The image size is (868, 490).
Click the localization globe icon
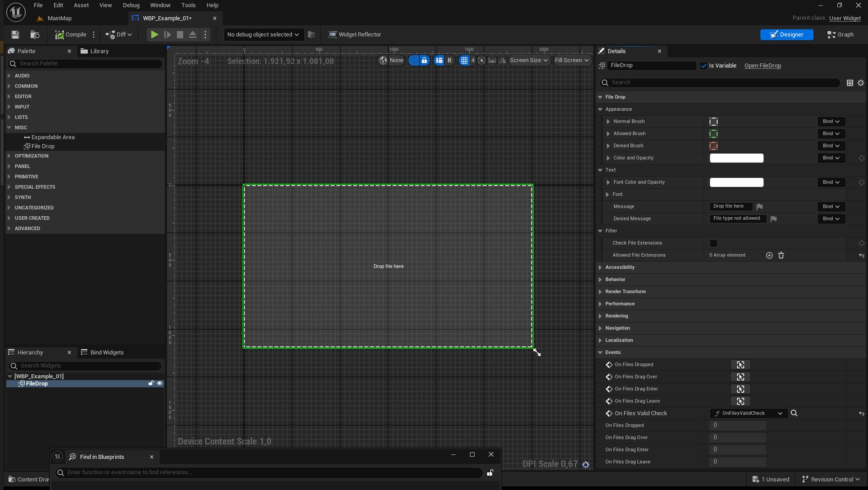[x=383, y=60]
